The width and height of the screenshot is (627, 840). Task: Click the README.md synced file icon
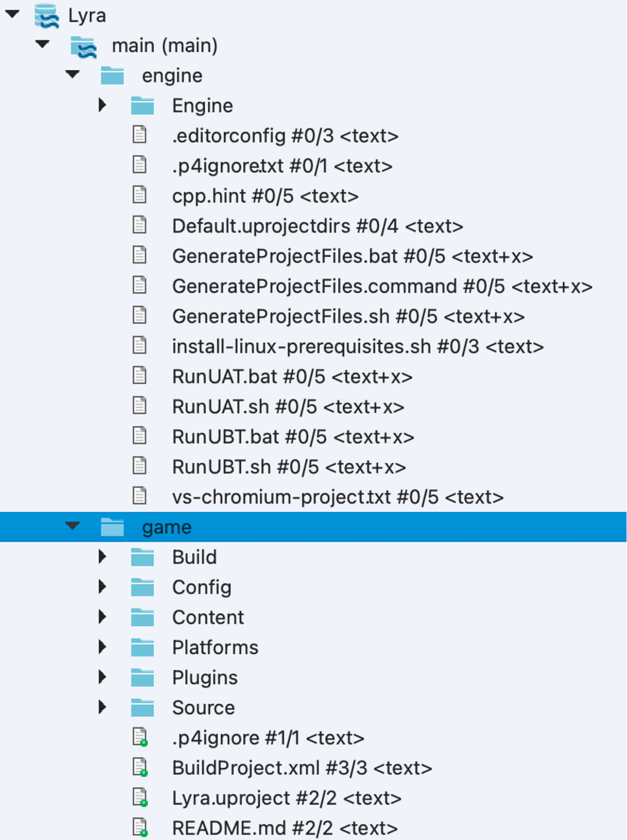[140, 827]
